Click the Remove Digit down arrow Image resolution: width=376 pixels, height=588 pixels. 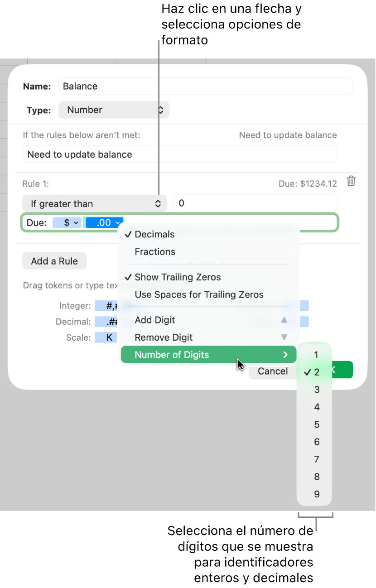point(285,337)
